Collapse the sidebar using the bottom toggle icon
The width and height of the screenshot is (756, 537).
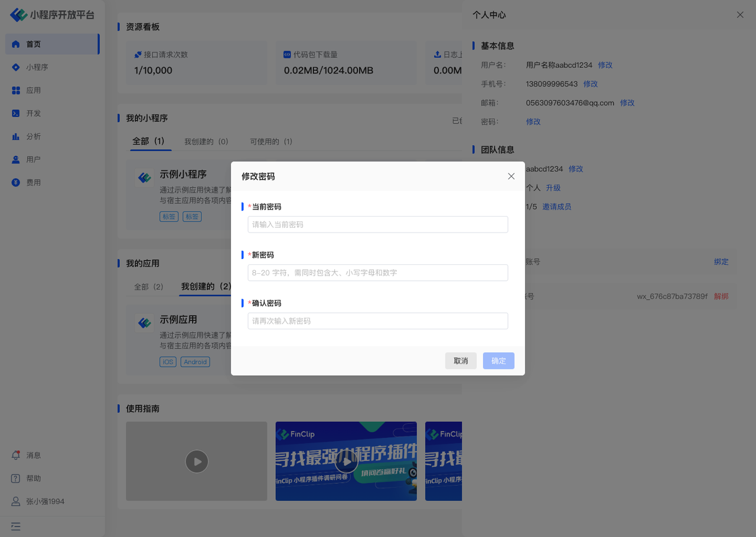15,526
